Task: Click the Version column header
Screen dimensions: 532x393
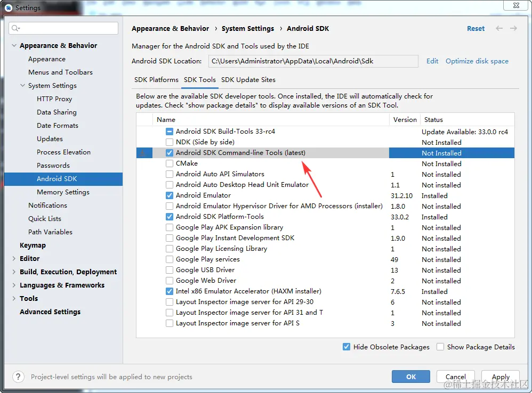Action: pos(405,120)
